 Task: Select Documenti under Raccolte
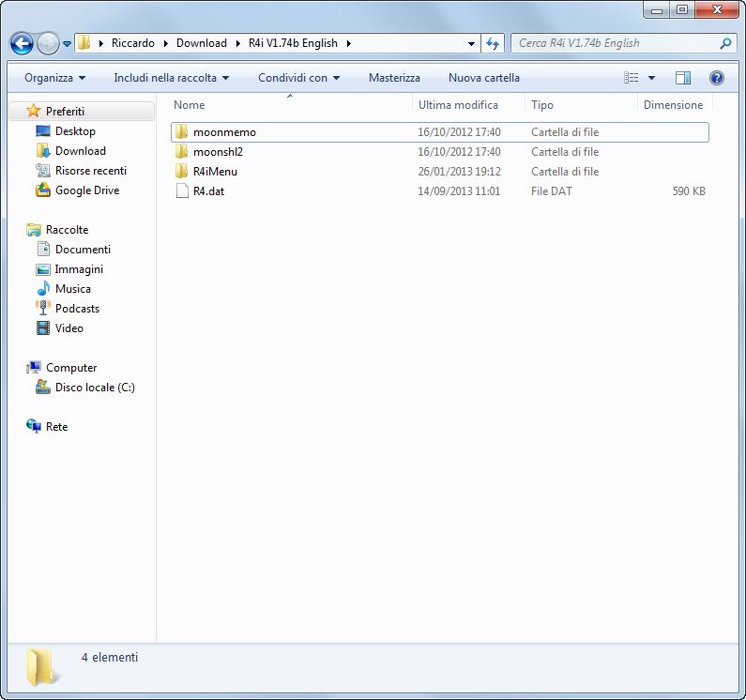(x=83, y=250)
